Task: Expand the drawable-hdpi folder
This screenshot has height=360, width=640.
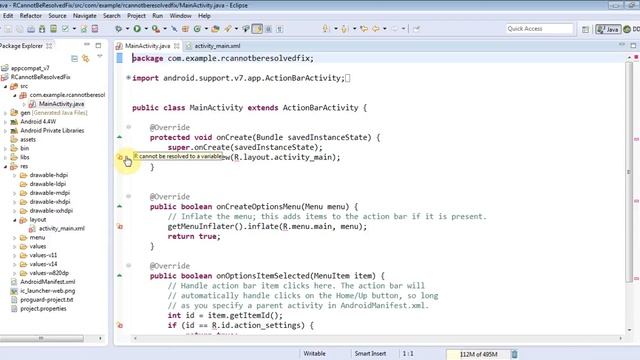Action: point(15,175)
